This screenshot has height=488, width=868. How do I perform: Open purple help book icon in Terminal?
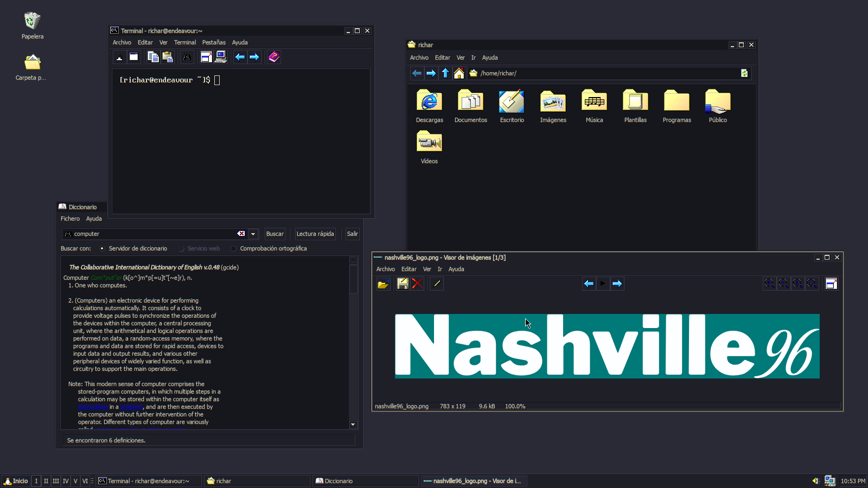[x=273, y=57]
